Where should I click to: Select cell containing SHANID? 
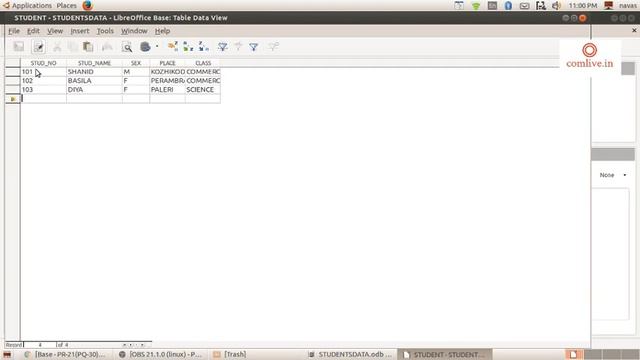[94, 72]
